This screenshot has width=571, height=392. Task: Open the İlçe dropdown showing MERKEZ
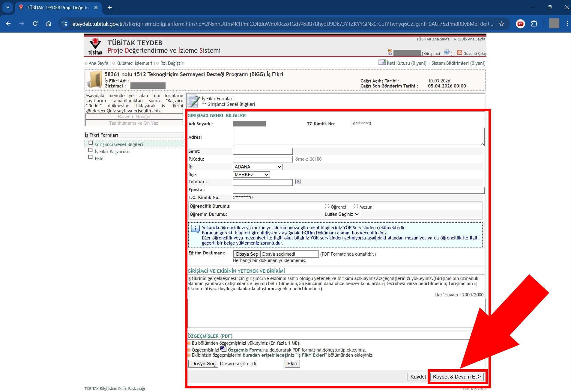251,175
